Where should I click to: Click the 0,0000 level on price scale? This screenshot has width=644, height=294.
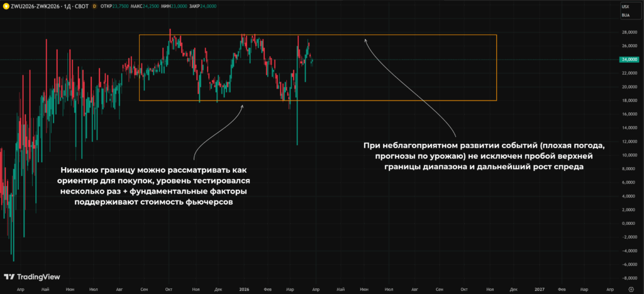(628, 224)
